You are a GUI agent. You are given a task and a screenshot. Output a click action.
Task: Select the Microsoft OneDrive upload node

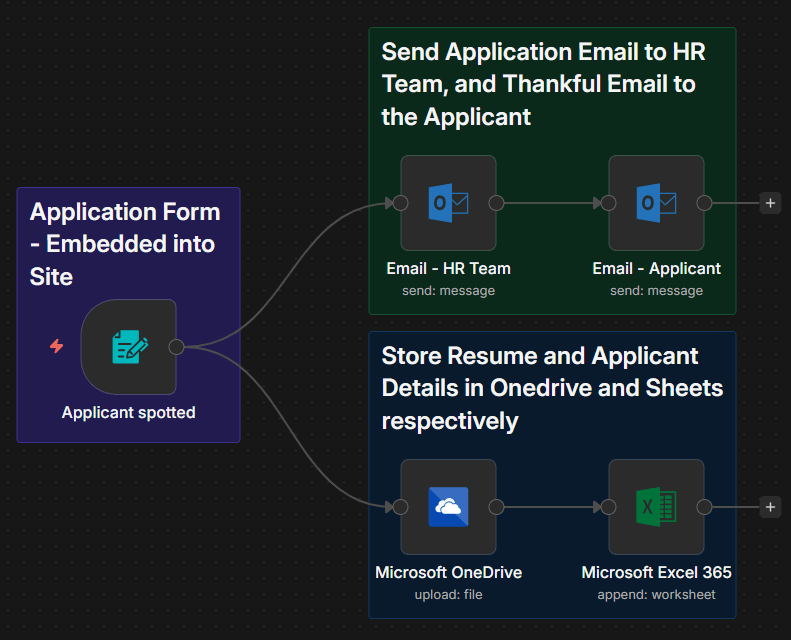coord(448,507)
